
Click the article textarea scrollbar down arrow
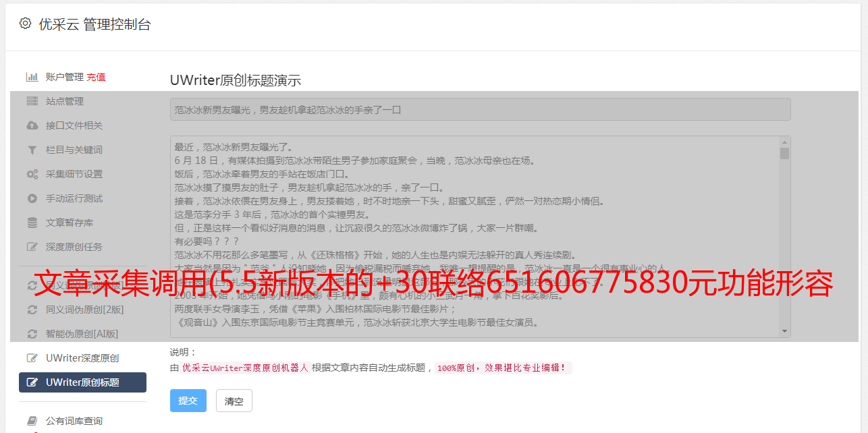point(784,331)
